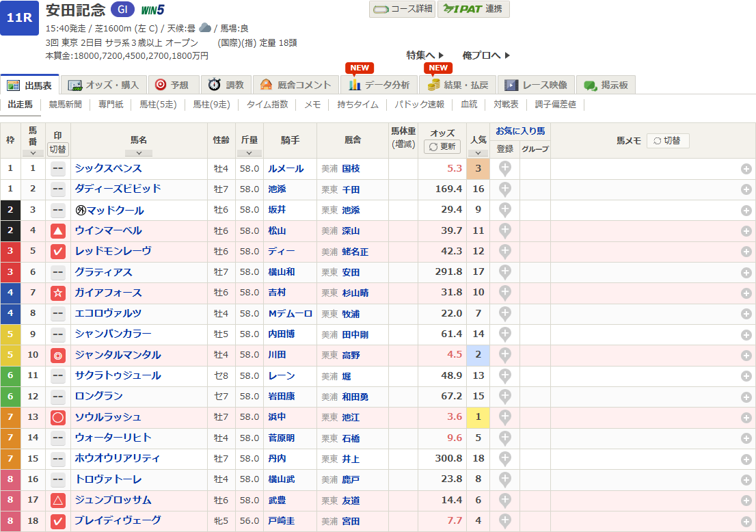Open the 厩舎コメント tab
This screenshot has height=532, width=756.
pos(297,85)
